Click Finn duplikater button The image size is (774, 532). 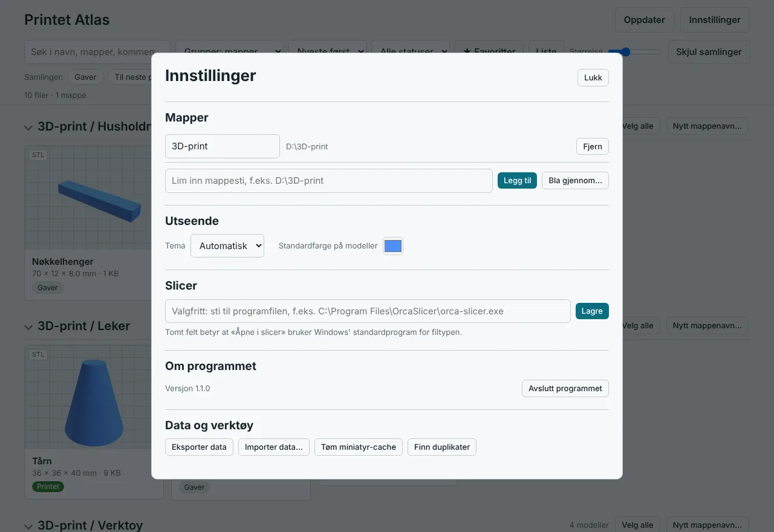(x=442, y=447)
